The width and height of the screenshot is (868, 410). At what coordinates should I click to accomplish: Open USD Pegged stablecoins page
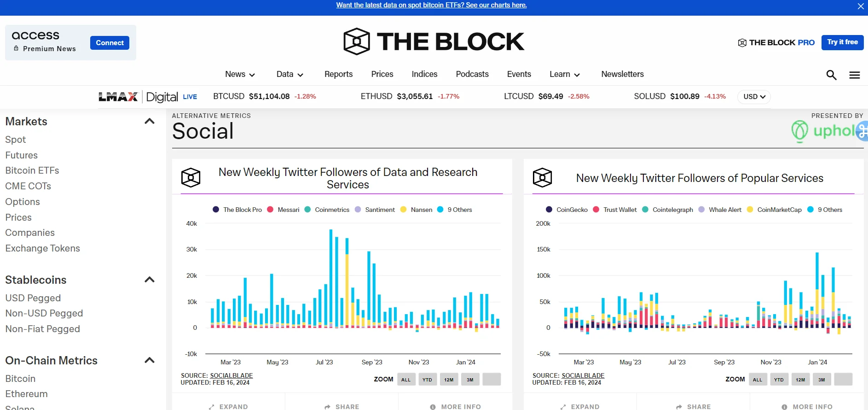[33, 298]
